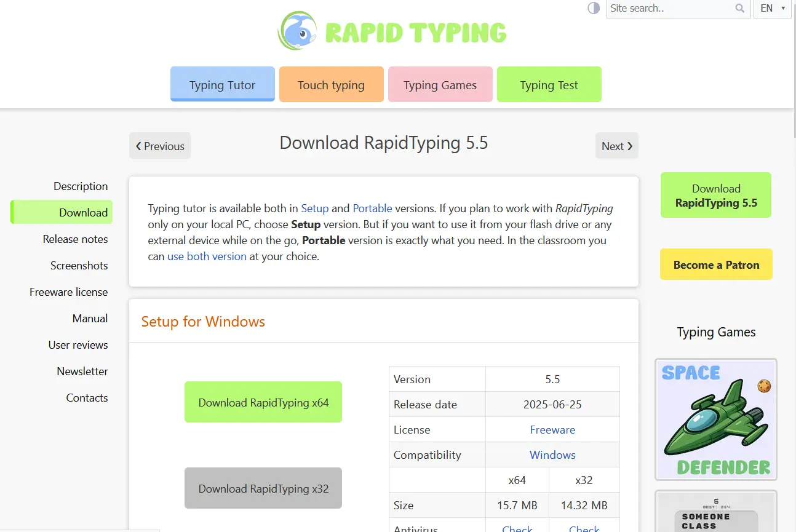Viewport: 796px width, 532px height.
Task: Open Contacts from the sidebar
Action: click(x=87, y=398)
